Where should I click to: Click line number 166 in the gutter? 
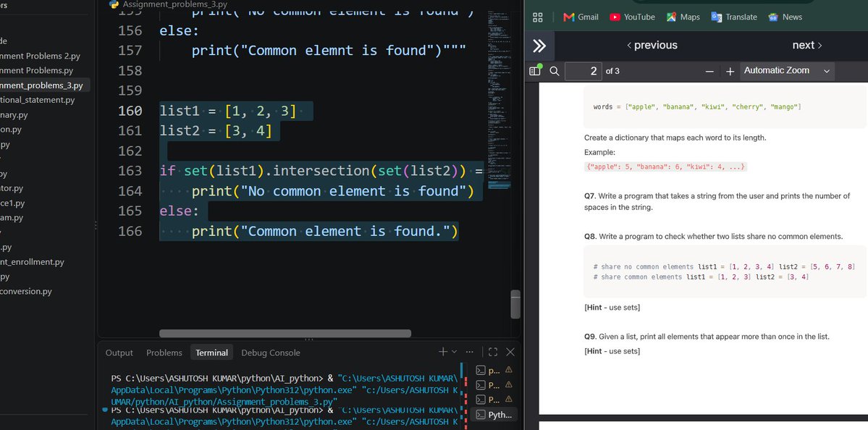[130, 232]
